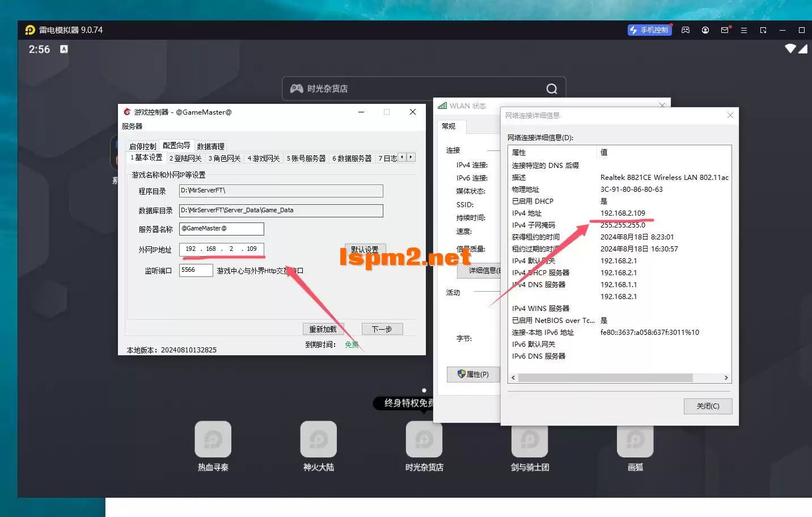Click the 默认设置 button

[365, 250]
